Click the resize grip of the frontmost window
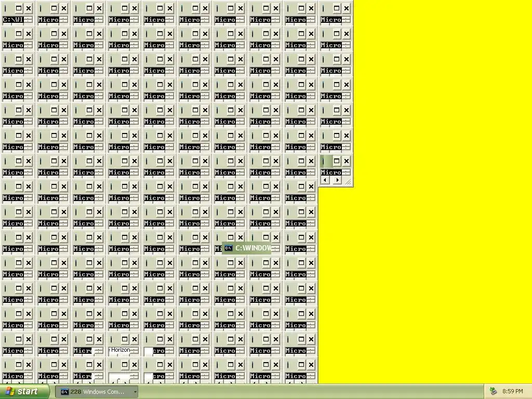This screenshot has width=532, height=399. [348, 182]
